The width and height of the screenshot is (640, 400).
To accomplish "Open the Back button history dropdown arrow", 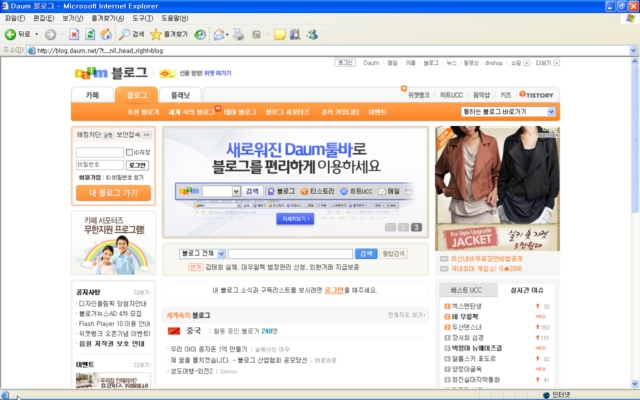I will click(37, 35).
